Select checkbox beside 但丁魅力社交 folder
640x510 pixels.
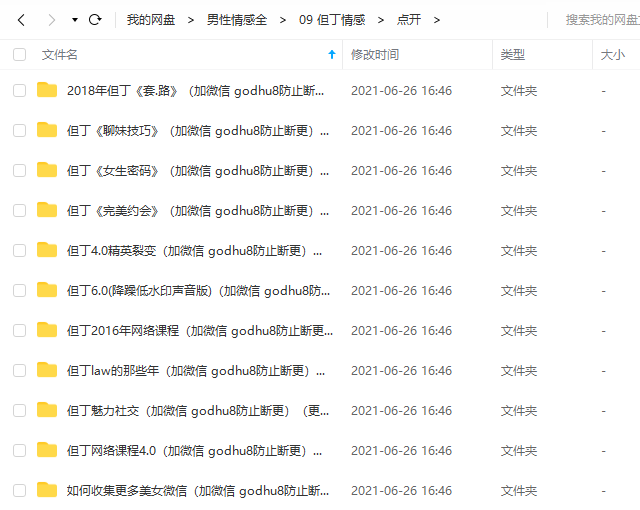coord(20,410)
